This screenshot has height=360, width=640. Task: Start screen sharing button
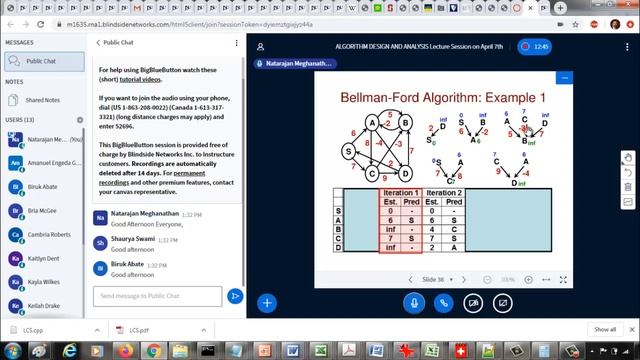point(502,303)
